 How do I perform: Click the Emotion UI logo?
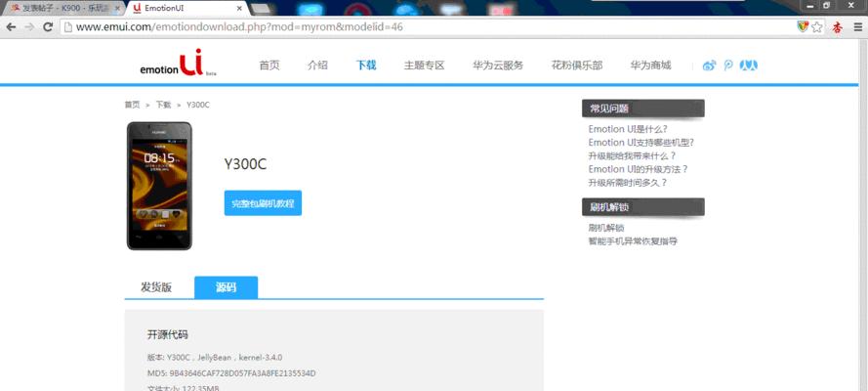tap(179, 63)
